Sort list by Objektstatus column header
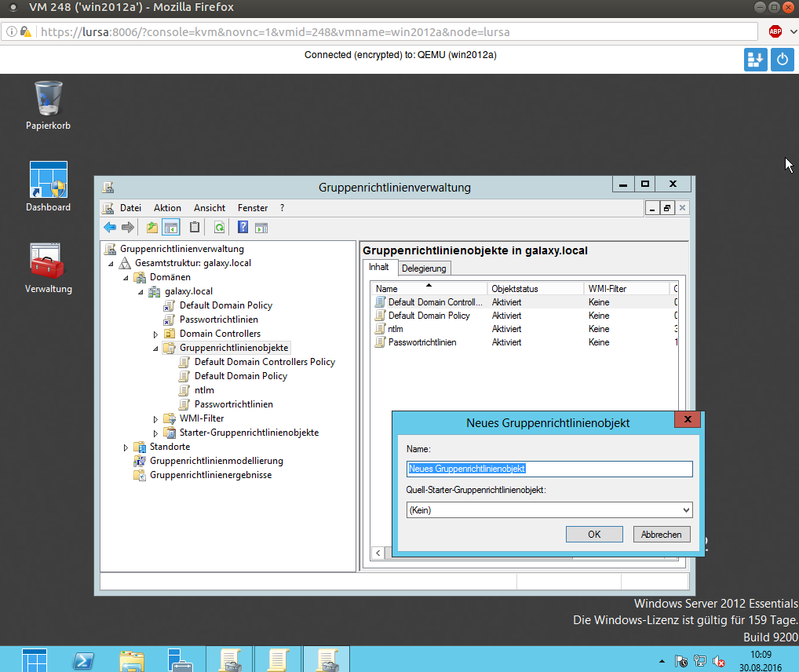 pos(536,289)
